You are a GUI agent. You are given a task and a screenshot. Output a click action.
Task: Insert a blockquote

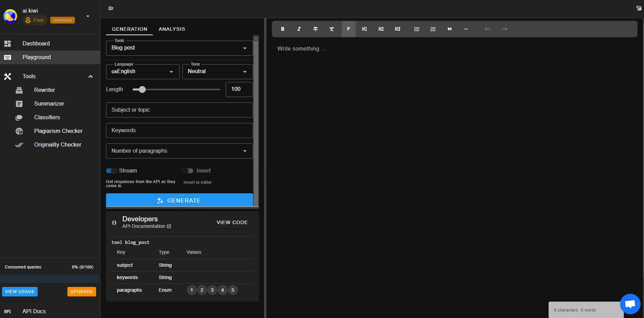(x=449, y=29)
